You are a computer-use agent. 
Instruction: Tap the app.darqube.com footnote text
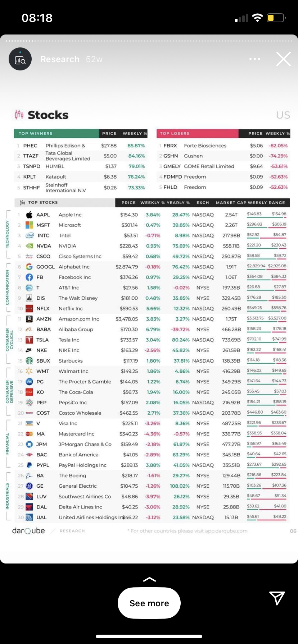(188, 531)
